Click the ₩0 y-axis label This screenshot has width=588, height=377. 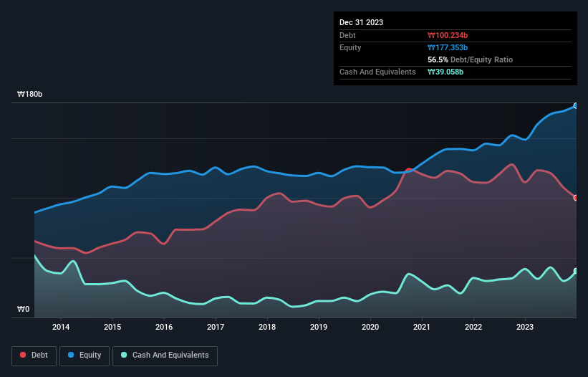[23, 309]
